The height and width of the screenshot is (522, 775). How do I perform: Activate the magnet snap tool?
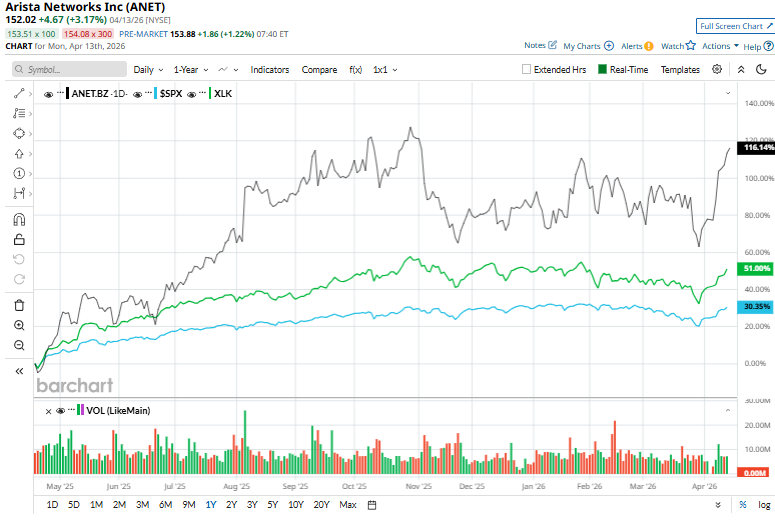pos(18,220)
